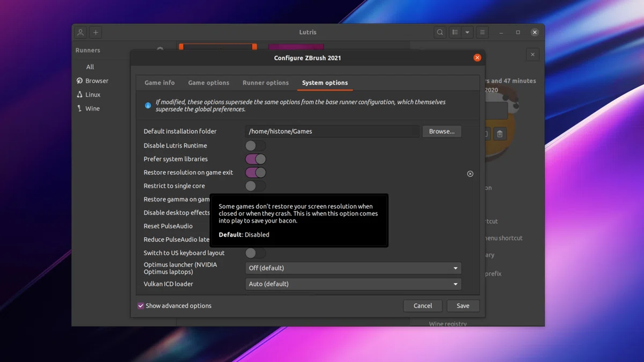
Task: Open the Optimus launcher dropdown
Action: coord(353,268)
